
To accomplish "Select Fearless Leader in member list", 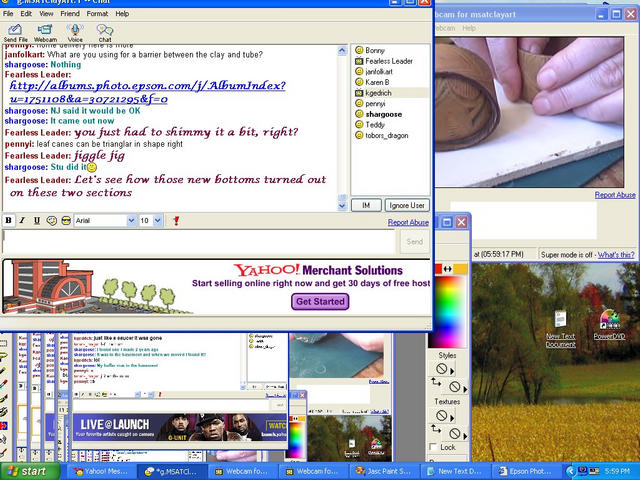I will tap(389, 61).
